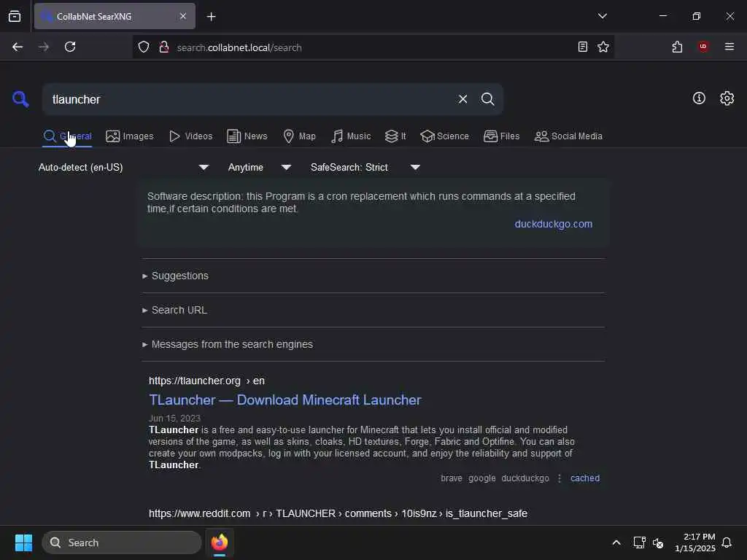This screenshot has width=747, height=560.
Task: Open tracking protection shield icon
Action: click(144, 47)
